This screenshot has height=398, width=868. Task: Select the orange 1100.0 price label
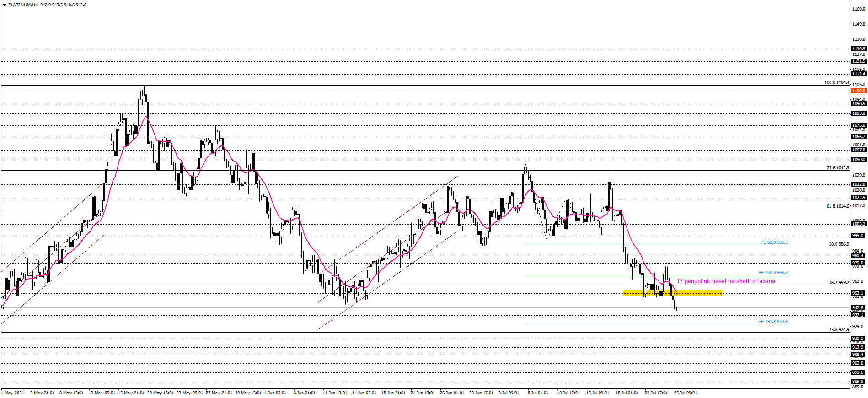point(858,91)
